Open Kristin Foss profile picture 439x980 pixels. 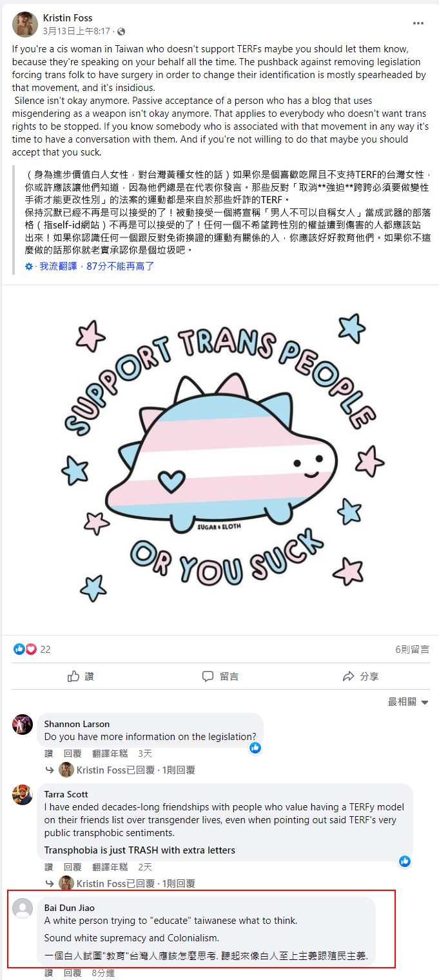[x=24, y=25]
